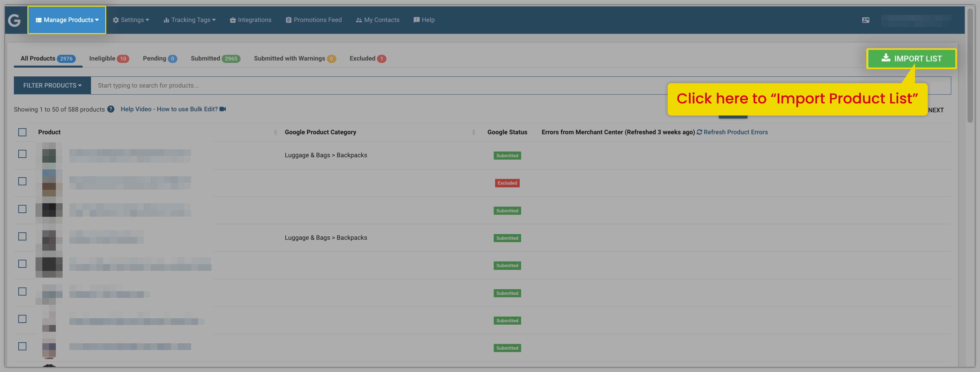980x372 pixels.
Task: Check the fourth product row checkbox
Action: 23,236
